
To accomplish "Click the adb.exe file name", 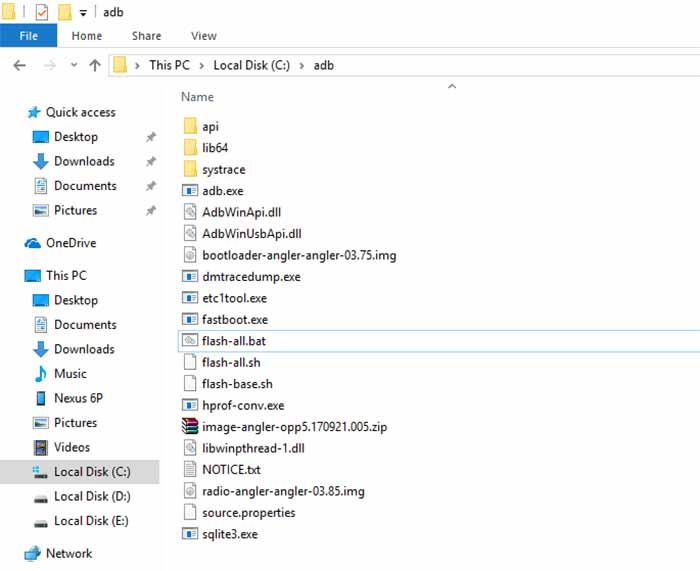I will click(223, 191).
